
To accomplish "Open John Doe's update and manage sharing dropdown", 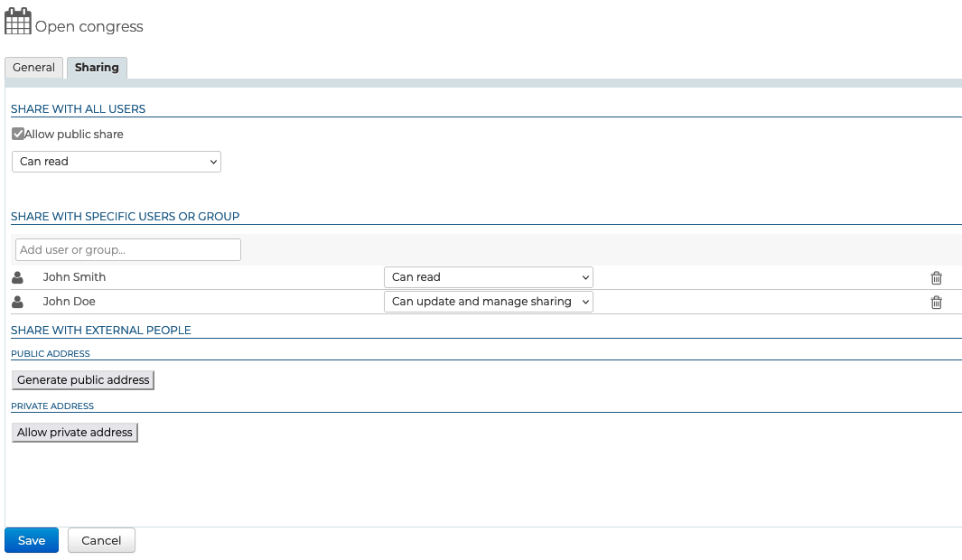I will coord(488,302).
